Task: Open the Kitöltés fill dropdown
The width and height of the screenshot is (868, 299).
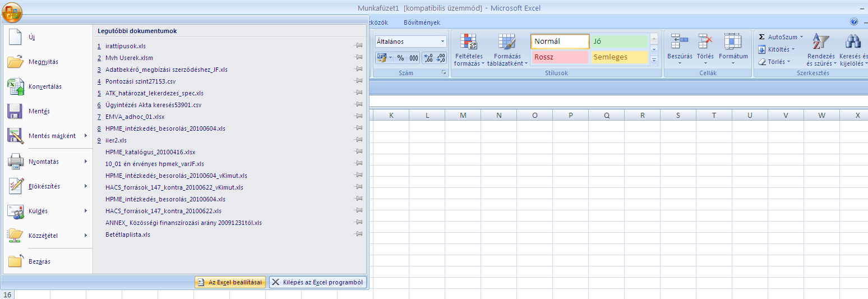Action: click(x=776, y=49)
